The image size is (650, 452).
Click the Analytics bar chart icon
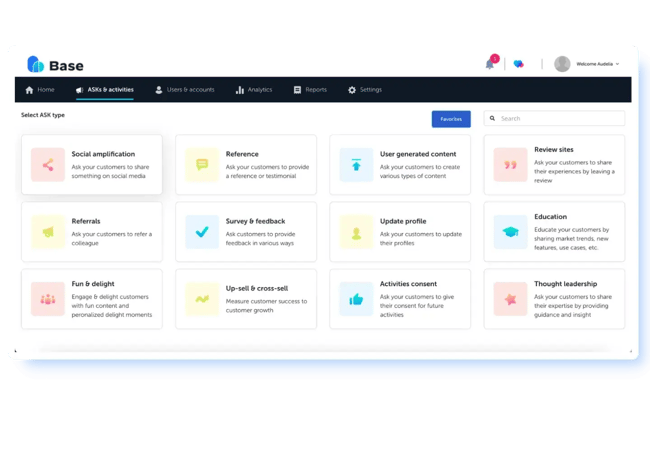(x=240, y=90)
